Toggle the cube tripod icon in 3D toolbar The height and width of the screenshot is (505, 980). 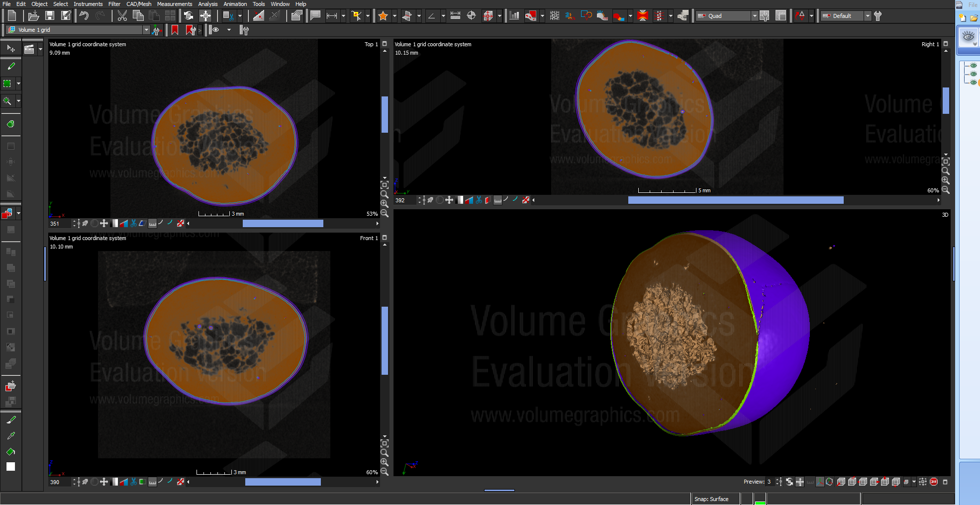pos(829,482)
